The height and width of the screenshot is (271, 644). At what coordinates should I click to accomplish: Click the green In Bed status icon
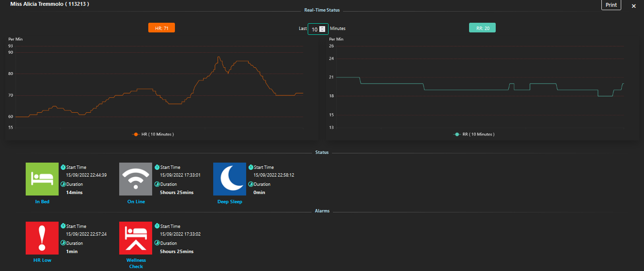pyautogui.click(x=42, y=179)
